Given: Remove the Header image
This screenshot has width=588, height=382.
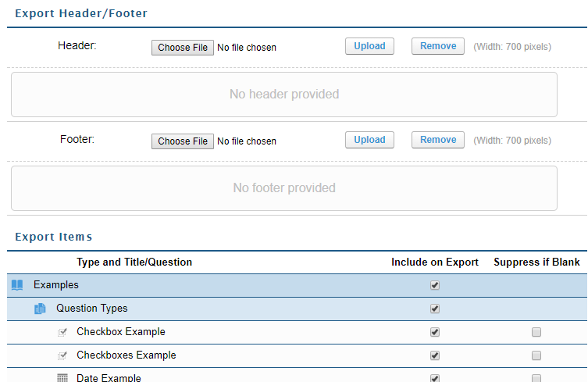Looking at the screenshot, I should 437,46.
